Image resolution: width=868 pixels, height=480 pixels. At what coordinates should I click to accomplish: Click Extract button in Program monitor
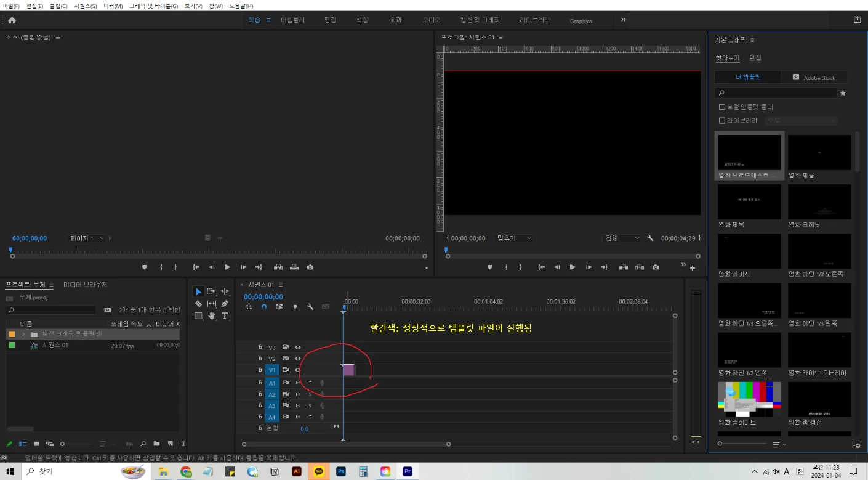point(640,267)
